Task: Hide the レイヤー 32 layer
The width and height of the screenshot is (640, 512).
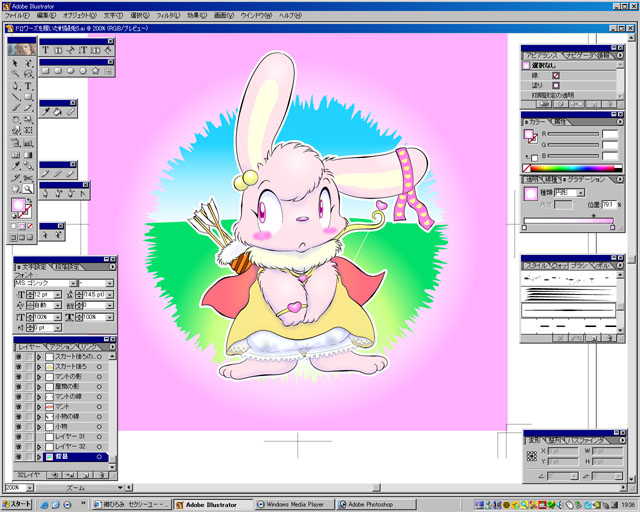Action: click(18, 447)
